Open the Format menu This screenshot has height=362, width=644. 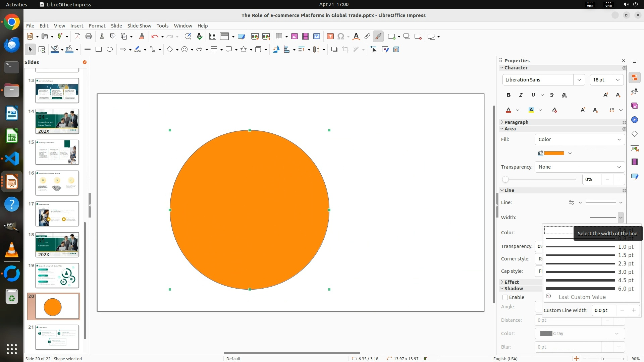(97, 26)
